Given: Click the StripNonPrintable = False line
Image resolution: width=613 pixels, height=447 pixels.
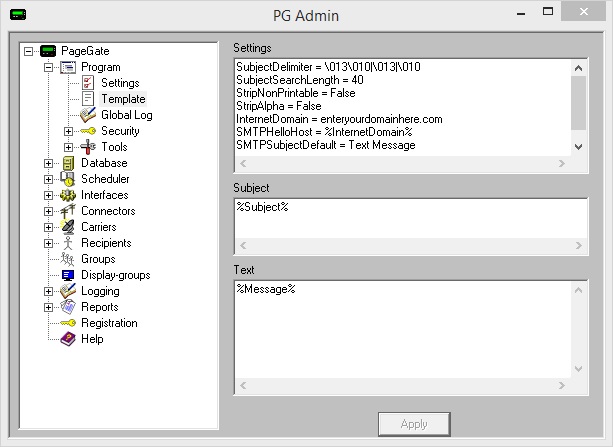Looking at the screenshot, I should pyautogui.click(x=296, y=93).
